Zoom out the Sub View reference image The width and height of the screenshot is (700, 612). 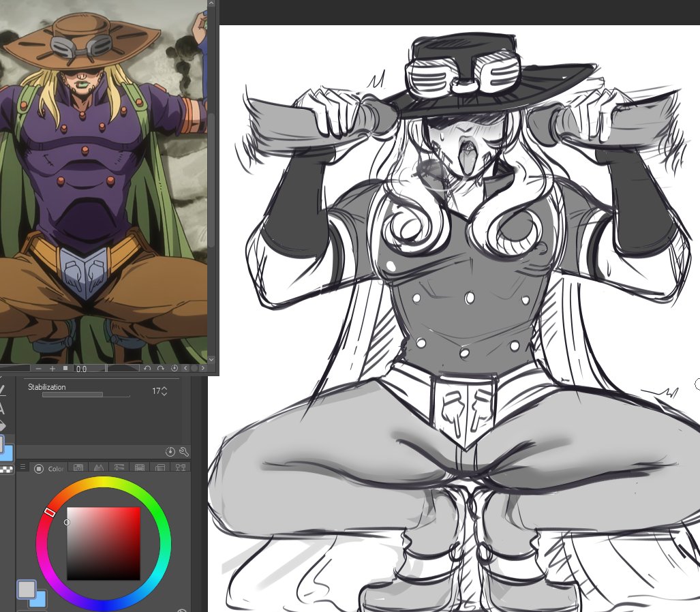point(38,369)
